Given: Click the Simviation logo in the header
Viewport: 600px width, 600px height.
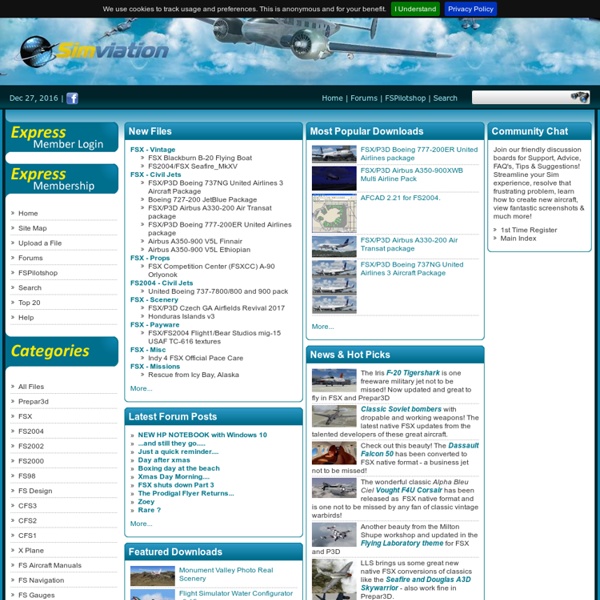Looking at the screenshot, I should [x=94, y=51].
